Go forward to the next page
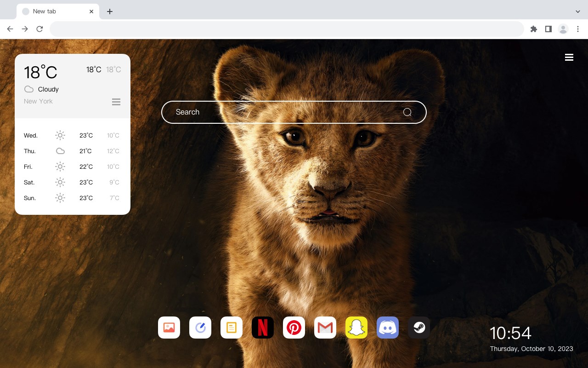Image resolution: width=588 pixels, height=368 pixels. coord(25,29)
